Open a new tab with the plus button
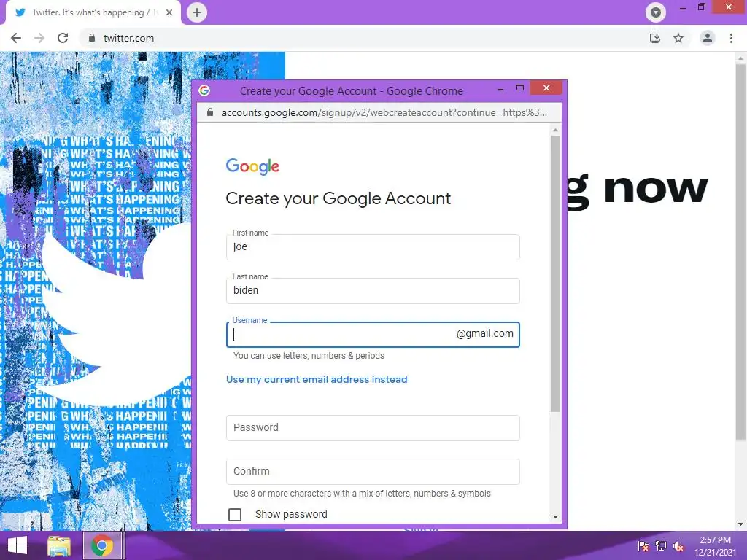 [x=197, y=12]
